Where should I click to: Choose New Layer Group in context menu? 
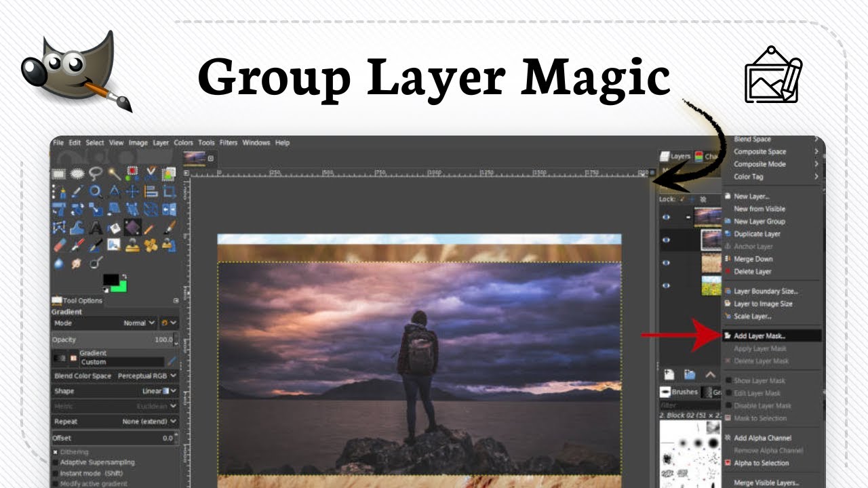coord(772,222)
